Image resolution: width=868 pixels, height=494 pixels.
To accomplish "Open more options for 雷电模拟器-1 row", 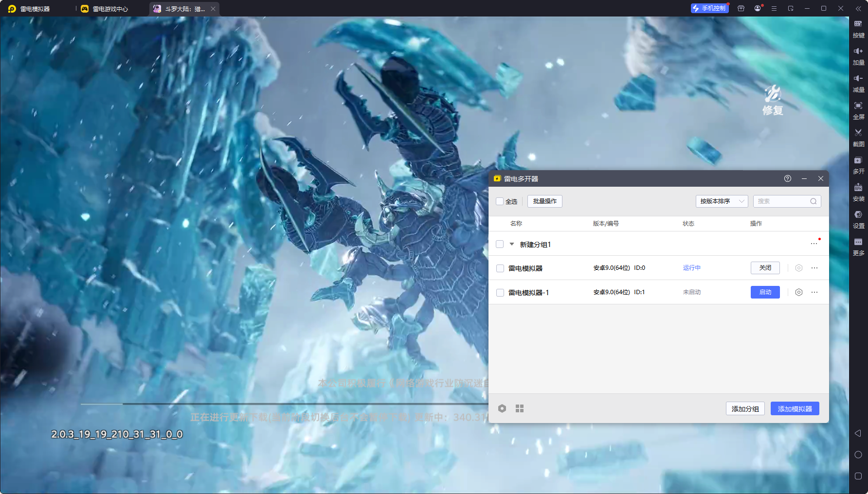I will click(x=814, y=292).
